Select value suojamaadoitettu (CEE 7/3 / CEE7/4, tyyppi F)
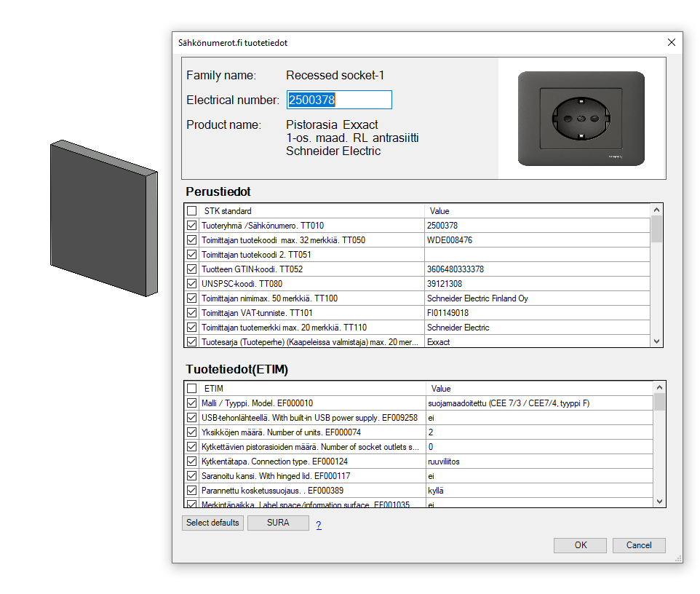 tap(509, 403)
